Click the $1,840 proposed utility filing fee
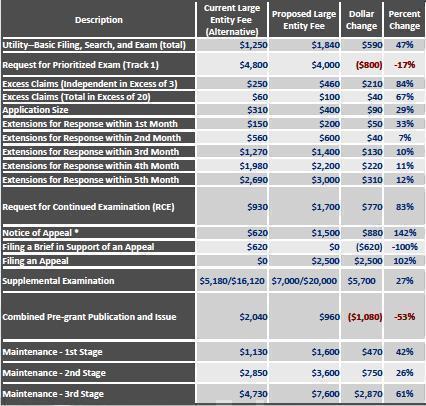 click(x=326, y=45)
